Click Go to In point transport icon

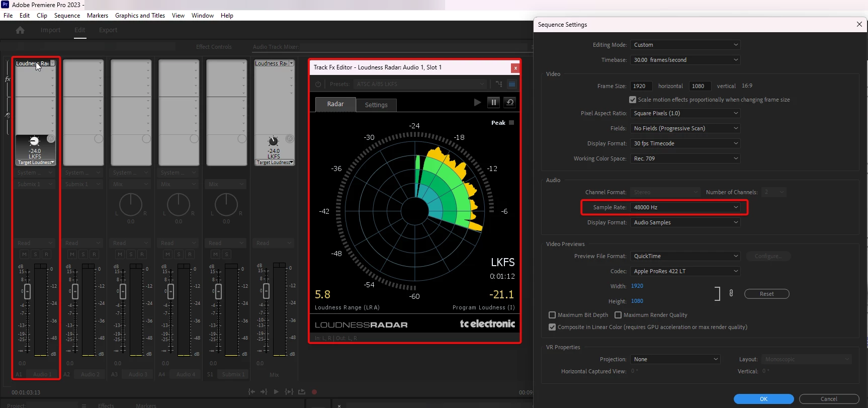251,392
